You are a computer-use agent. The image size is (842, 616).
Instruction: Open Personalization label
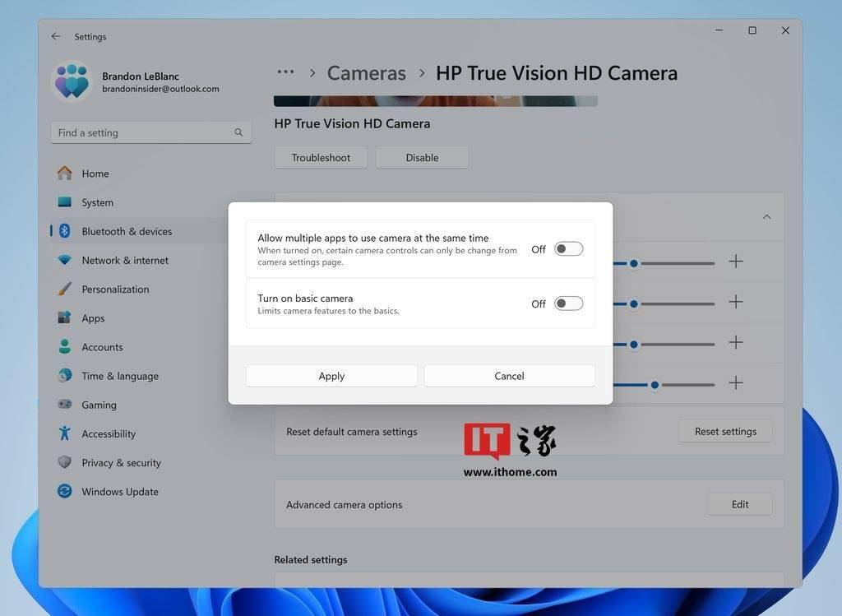pos(115,289)
